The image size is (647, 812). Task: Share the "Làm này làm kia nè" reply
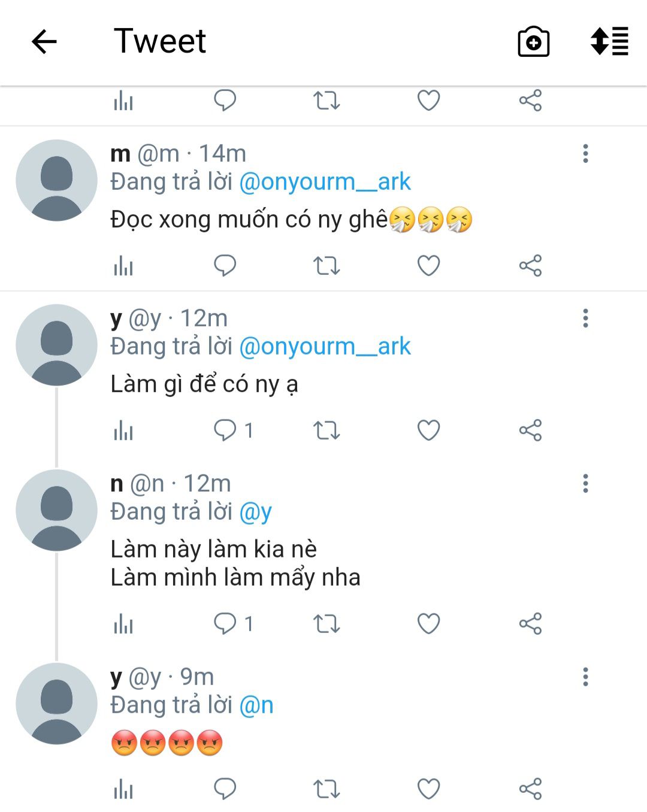530,623
